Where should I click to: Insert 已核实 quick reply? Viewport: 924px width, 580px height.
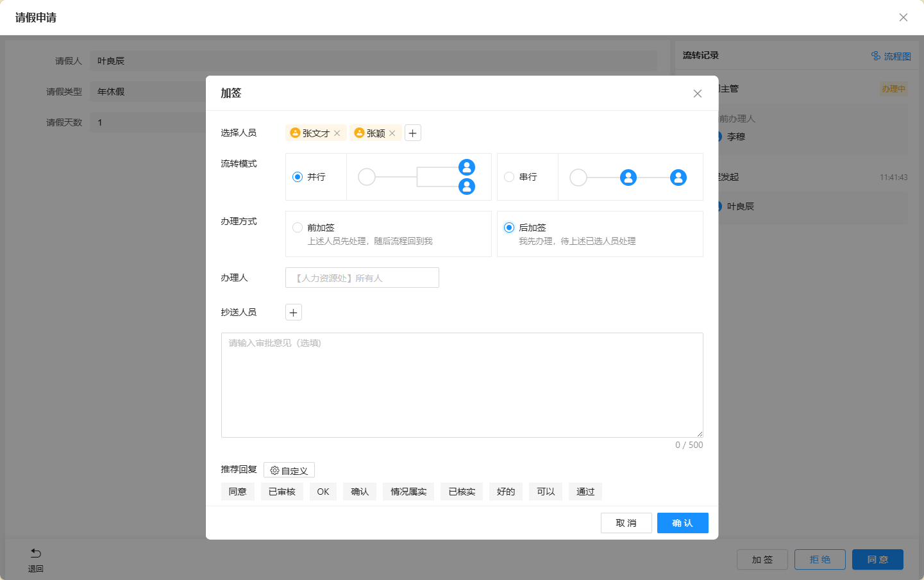462,492
